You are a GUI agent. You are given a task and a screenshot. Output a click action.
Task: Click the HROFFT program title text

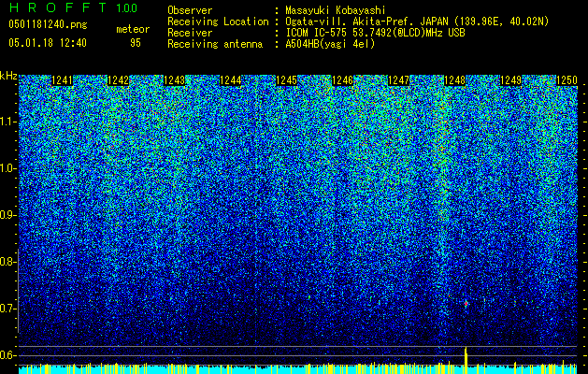click(x=59, y=7)
